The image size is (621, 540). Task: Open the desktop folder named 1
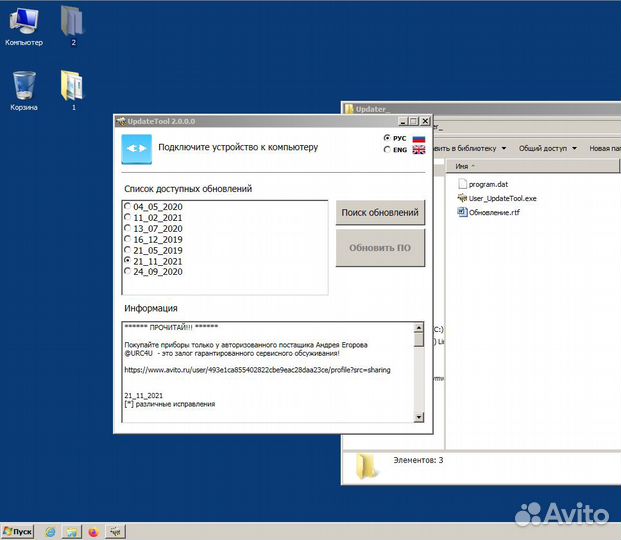[72, 86]
